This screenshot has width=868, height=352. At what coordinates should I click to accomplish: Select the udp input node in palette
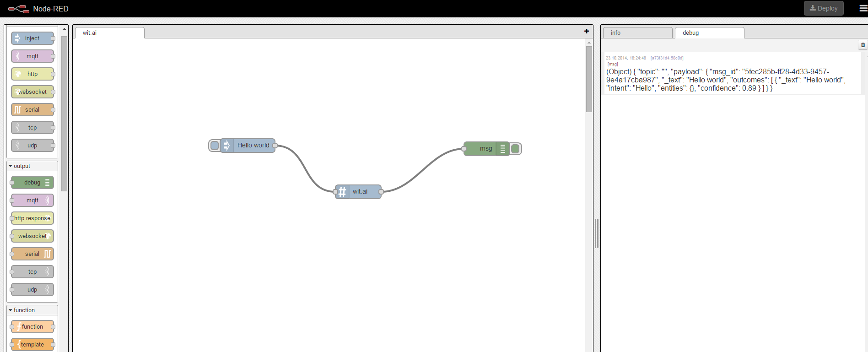pos(32,146)
